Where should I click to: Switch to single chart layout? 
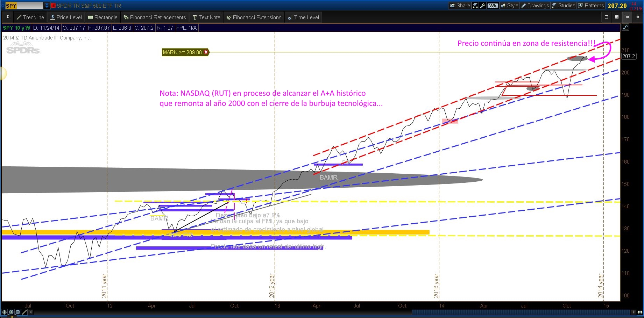pyautogui.click(x=606, y=17)
